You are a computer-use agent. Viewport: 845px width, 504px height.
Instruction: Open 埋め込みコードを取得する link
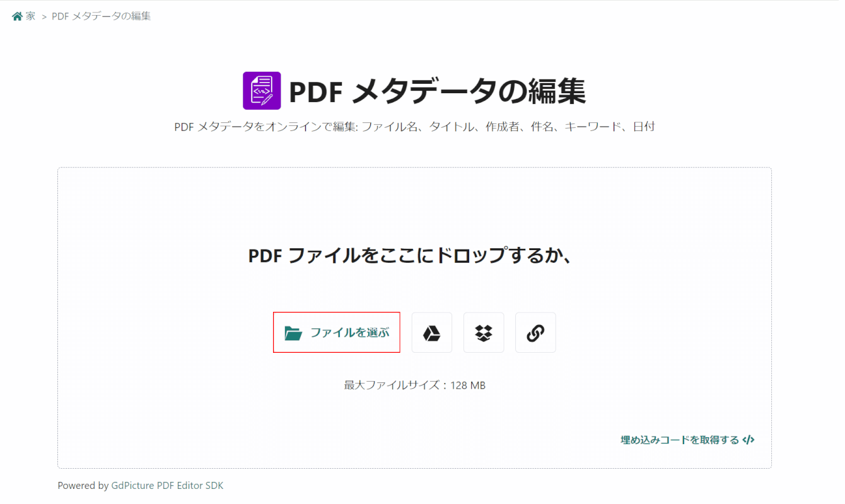pyautogui.click(x=687, y=440)
